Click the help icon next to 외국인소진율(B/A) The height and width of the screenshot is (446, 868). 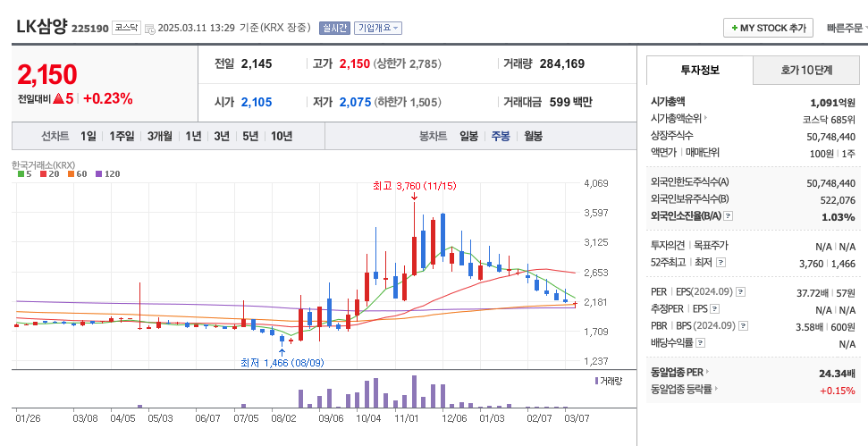pyautogui.click(x=729, y=216)
